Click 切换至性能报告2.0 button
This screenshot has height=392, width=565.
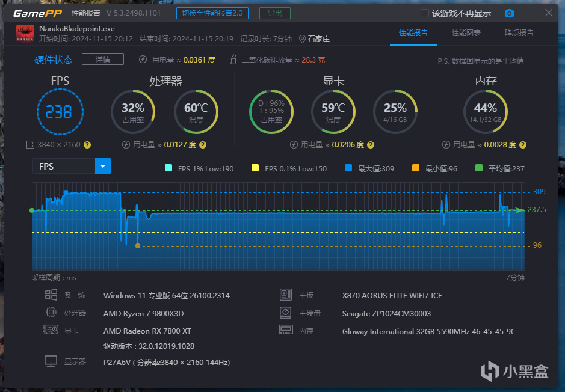[x=212, y=13]
